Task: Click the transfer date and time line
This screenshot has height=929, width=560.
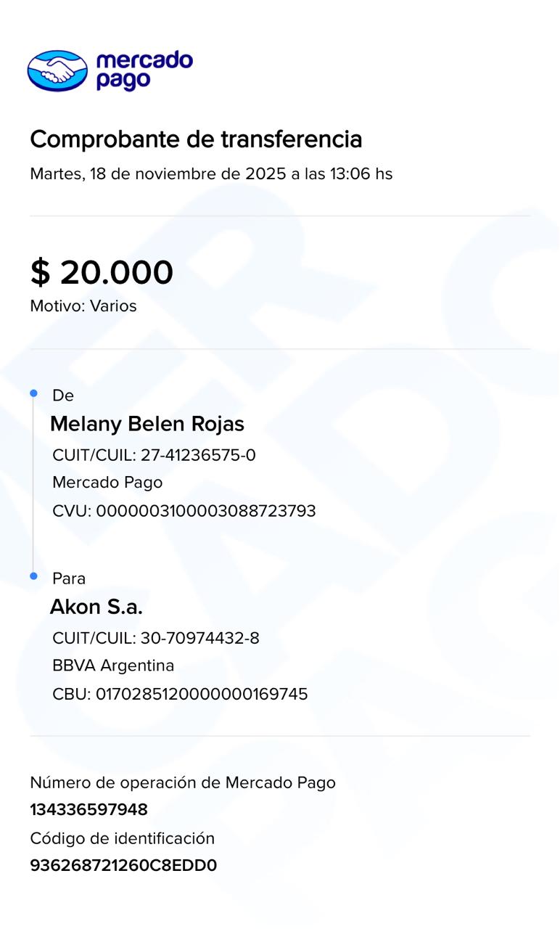Action: point(211,174)
